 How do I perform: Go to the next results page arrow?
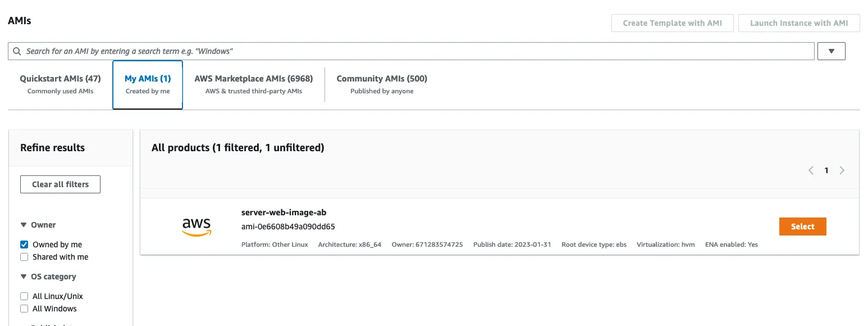point(842,170)
